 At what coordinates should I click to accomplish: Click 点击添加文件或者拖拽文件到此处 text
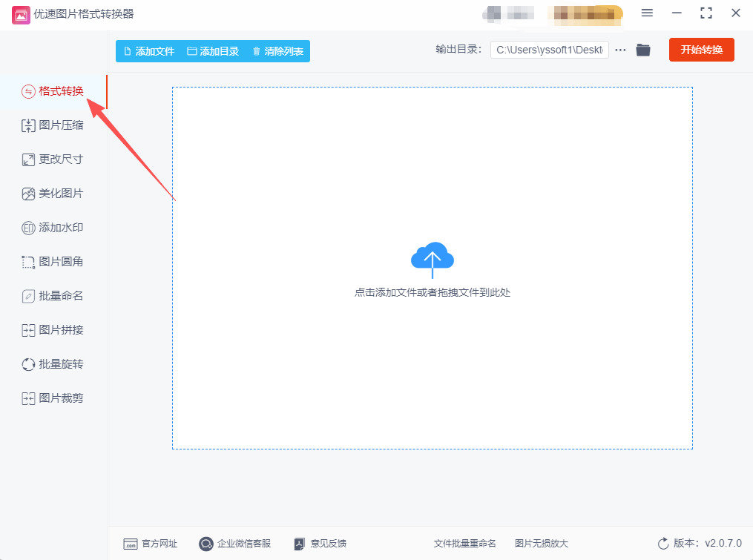click(x=433, y=292)
